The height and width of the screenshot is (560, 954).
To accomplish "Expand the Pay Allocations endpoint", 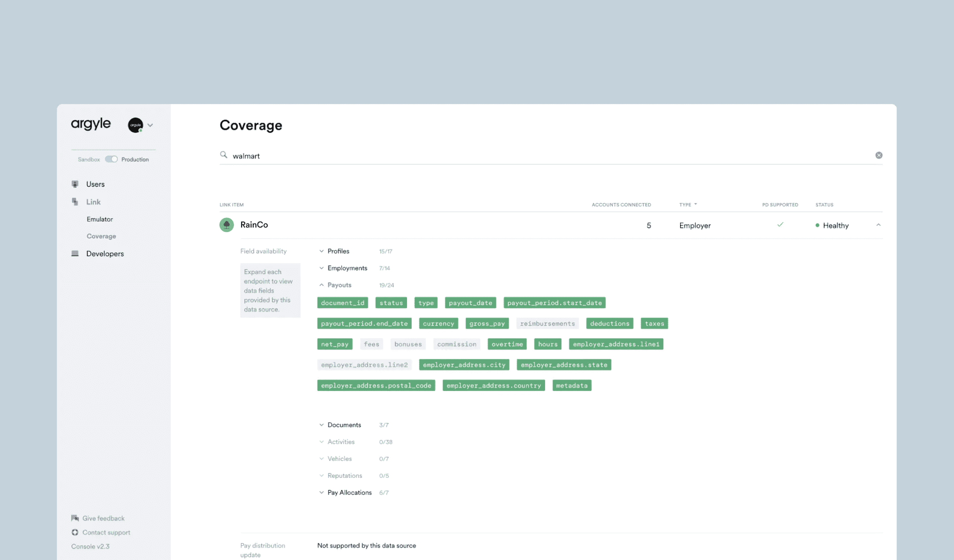I will [322, 492].
